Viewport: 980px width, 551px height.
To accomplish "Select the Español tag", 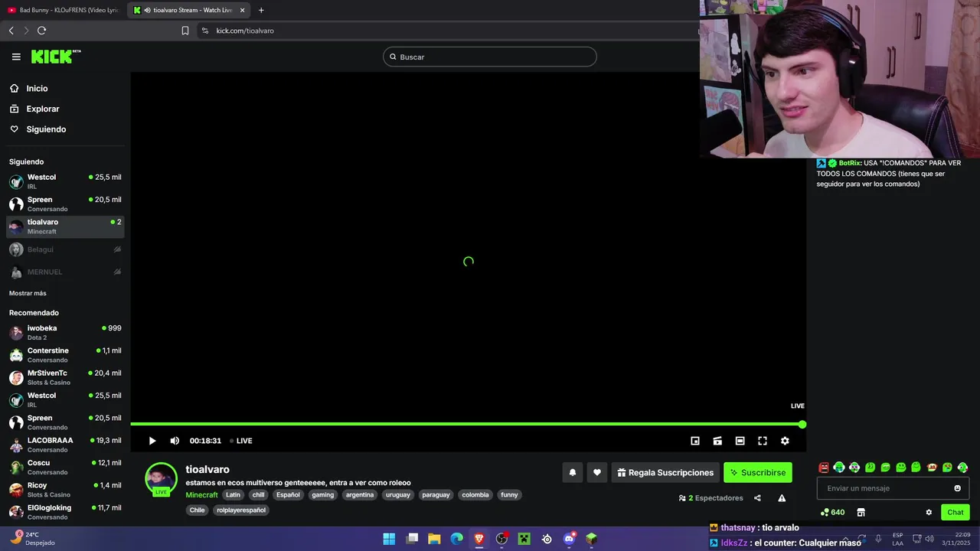I will [288, 495].
